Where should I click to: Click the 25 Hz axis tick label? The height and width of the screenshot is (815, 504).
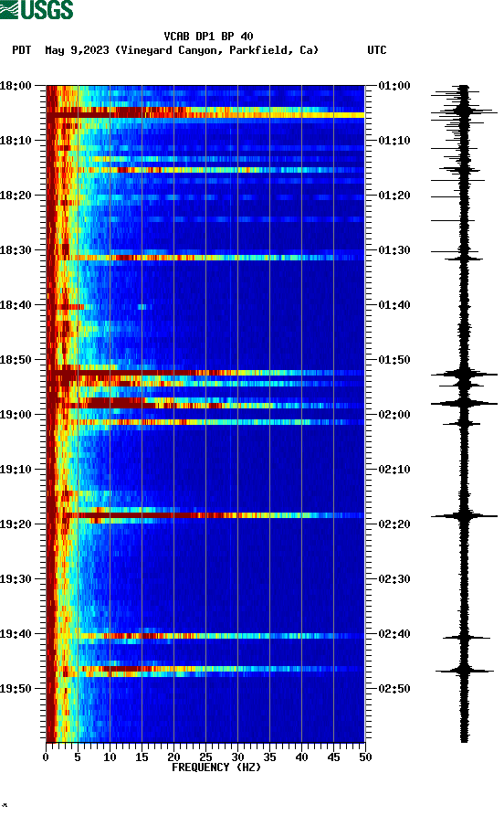point(205,757)
